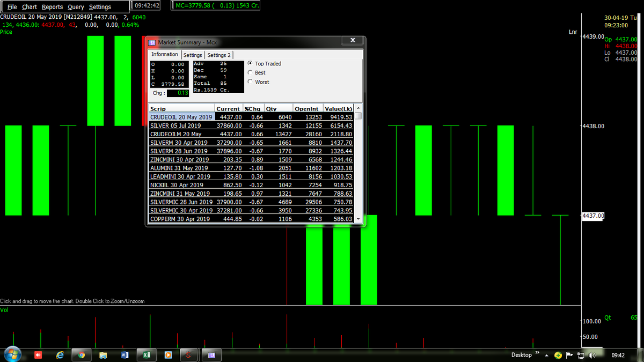644x362 pixels.
Task: Open the Windows Start menu
Action: [12, 354]
